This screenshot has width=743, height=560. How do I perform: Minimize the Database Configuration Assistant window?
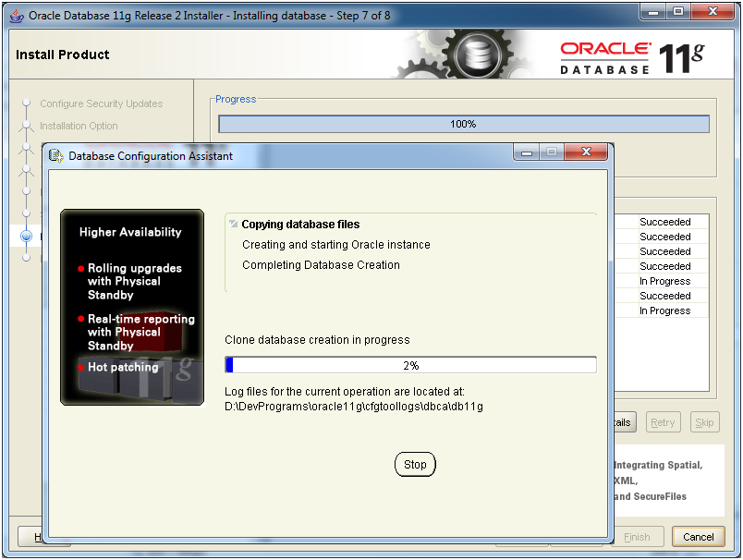point(527,152)
